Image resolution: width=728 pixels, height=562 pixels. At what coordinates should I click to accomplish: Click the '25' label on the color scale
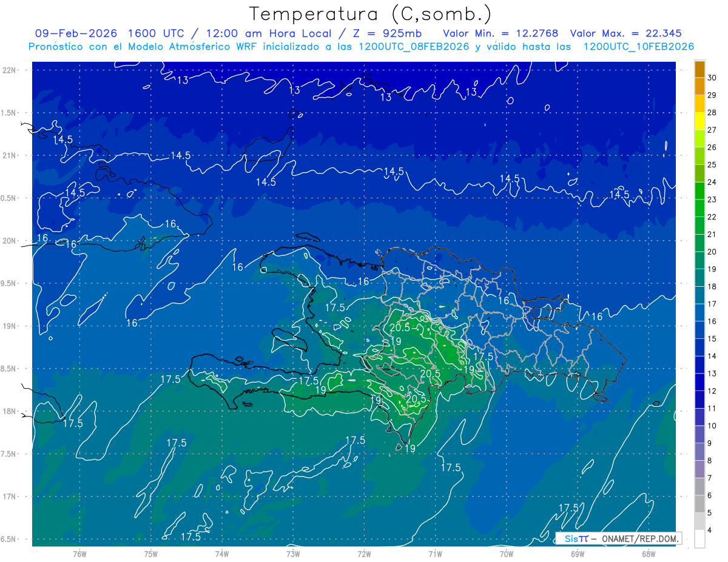(712, 165)
